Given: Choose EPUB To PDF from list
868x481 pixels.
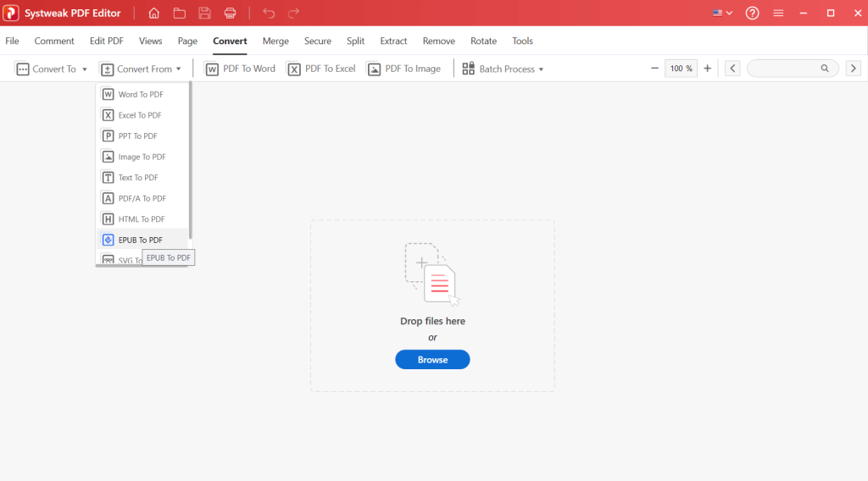Looking at the screenshot, I should pos(142,240).
